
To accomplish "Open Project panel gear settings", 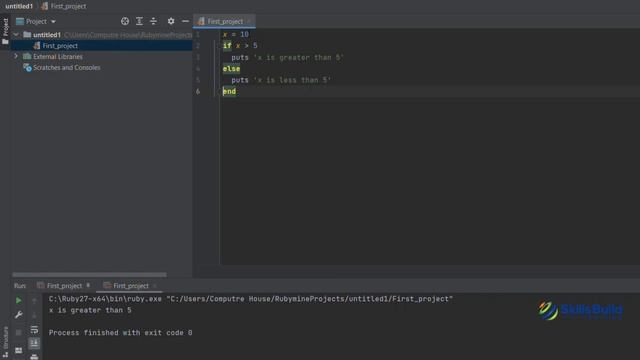I will click(171, 21).
